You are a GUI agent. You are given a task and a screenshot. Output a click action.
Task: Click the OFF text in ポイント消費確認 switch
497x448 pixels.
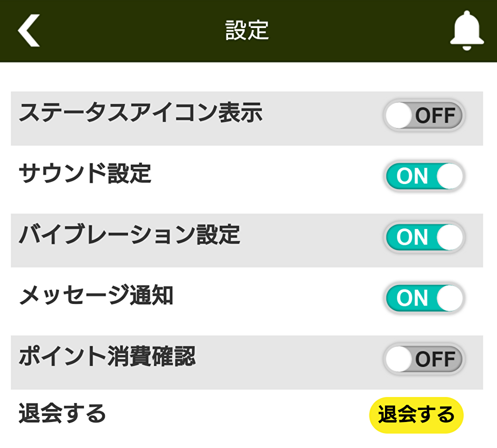(x=435, y=359)
